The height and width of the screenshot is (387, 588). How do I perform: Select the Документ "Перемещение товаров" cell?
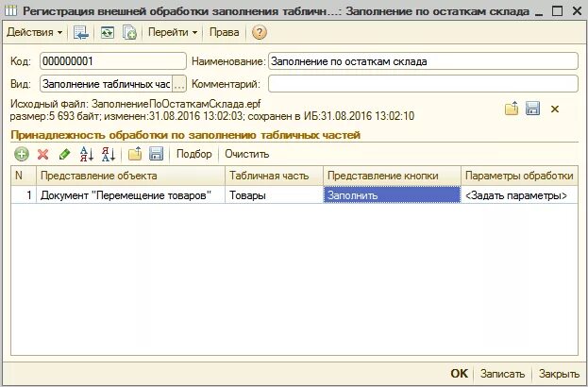pos(130,195)
